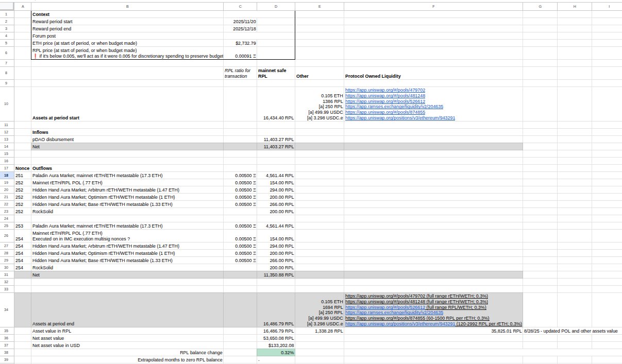This screenshot has width=622, height=364.
Task: Select the pDAO disbursement label cell
Action: (x=127, y=140)
